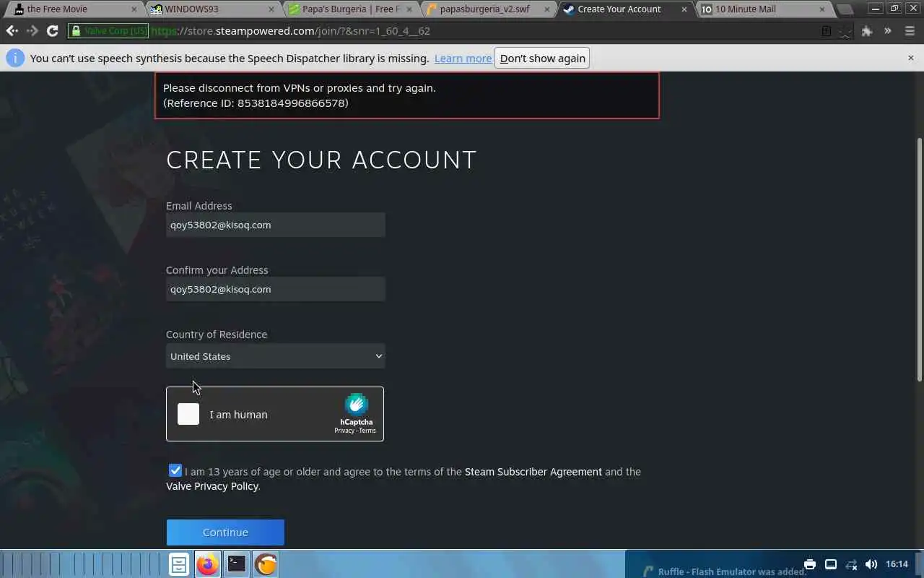Viewport: 924px width, 578px height.
Task: Click the orange browser icon in the taskbar
Action: pos(266,564)
